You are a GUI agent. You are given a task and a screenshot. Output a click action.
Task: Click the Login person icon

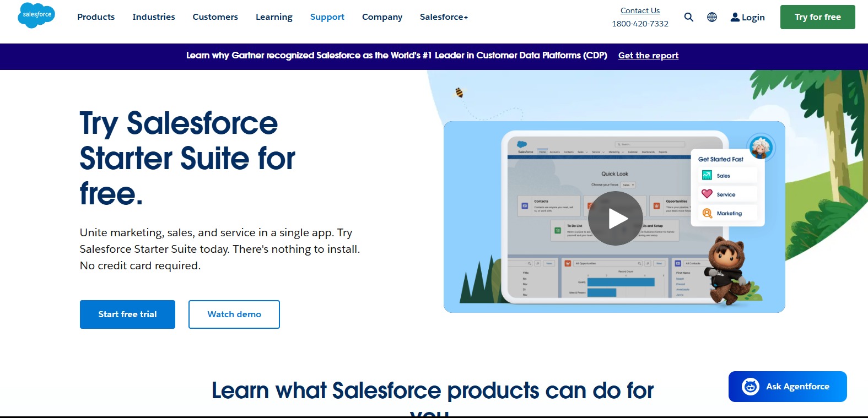[735, 17]
